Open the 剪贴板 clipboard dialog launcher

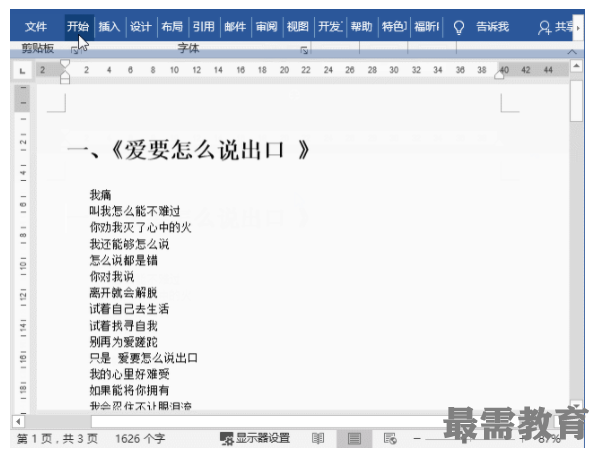pos(75,50)
